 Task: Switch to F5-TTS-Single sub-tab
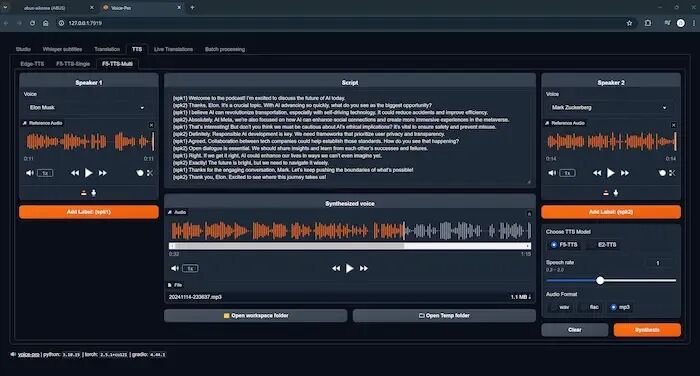[x=73, y=64]
